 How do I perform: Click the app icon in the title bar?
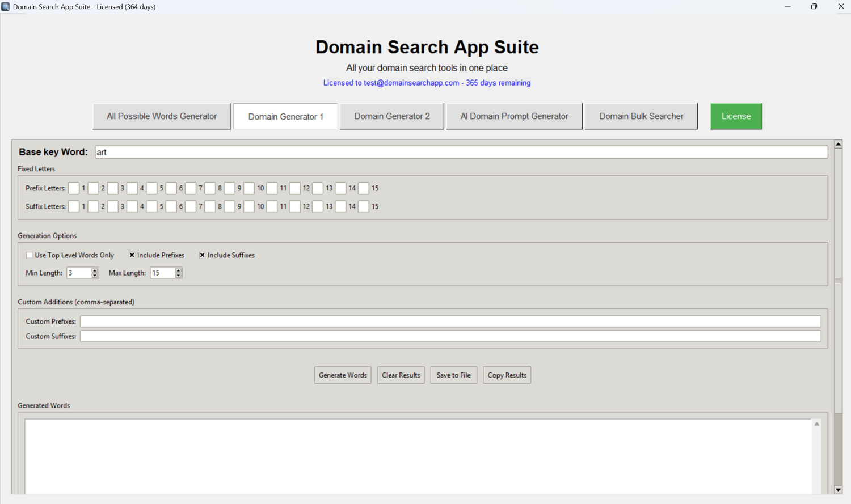[6, 7]
